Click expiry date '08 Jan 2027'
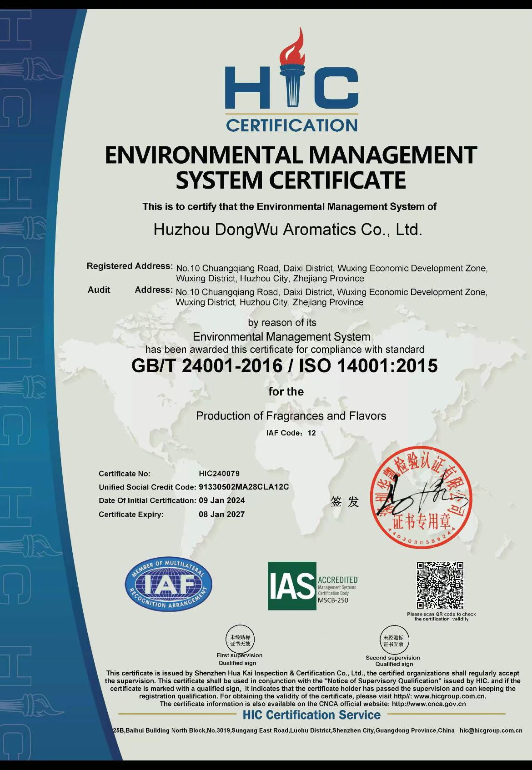532x770 pixels. tap(222, 514)
